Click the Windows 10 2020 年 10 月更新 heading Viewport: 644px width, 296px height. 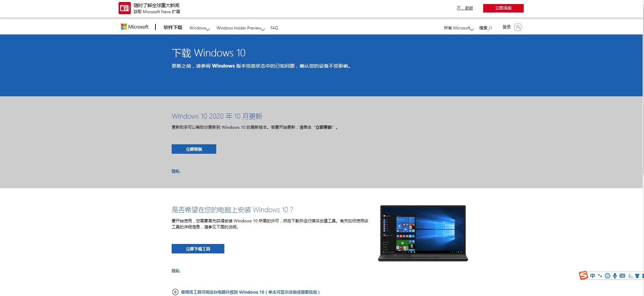pos(217,116)
